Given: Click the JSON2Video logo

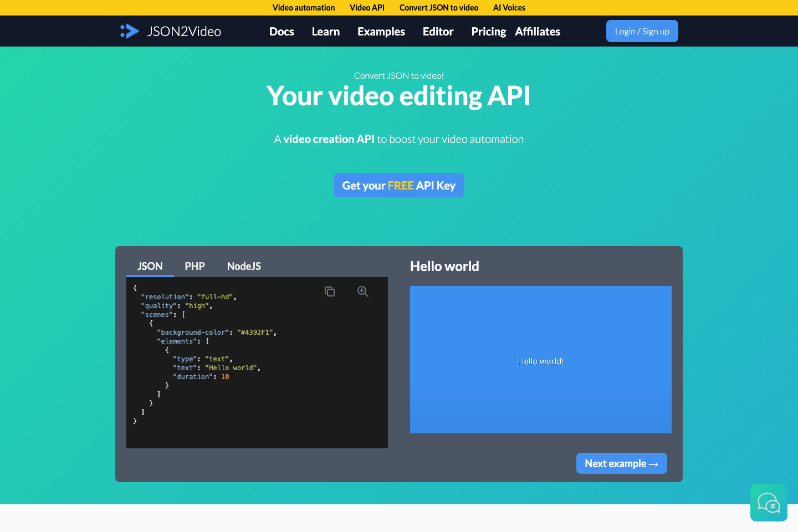Looking at the screenshot, I should pyautogui.click(x=170, y=31).
